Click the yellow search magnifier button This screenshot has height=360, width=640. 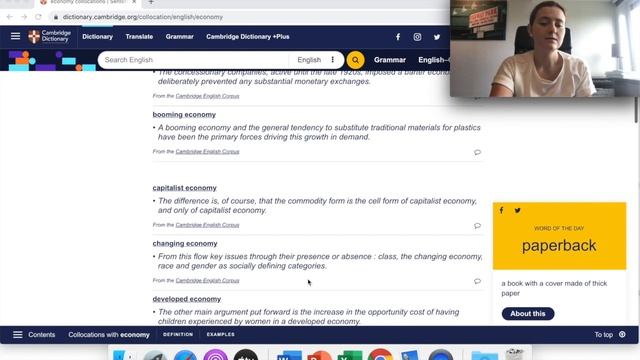pos(356,60)
